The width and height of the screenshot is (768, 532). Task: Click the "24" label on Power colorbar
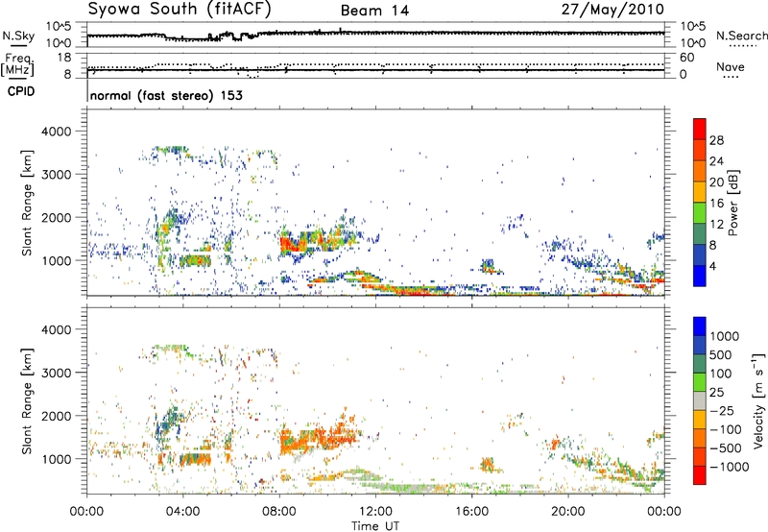716,161
